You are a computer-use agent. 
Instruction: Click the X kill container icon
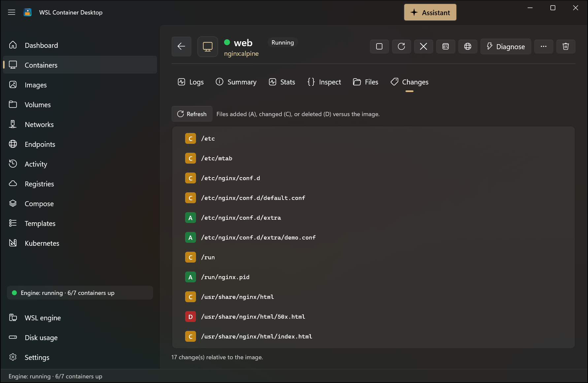tap(424, 47)
